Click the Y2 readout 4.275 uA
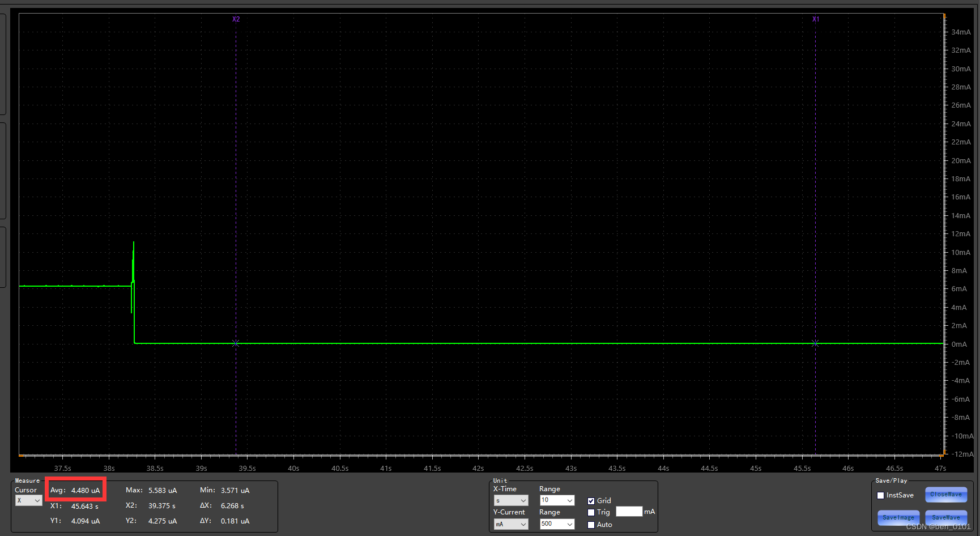Image resolution: width=980 pixels, height=536 pixels. coord(163,521)
